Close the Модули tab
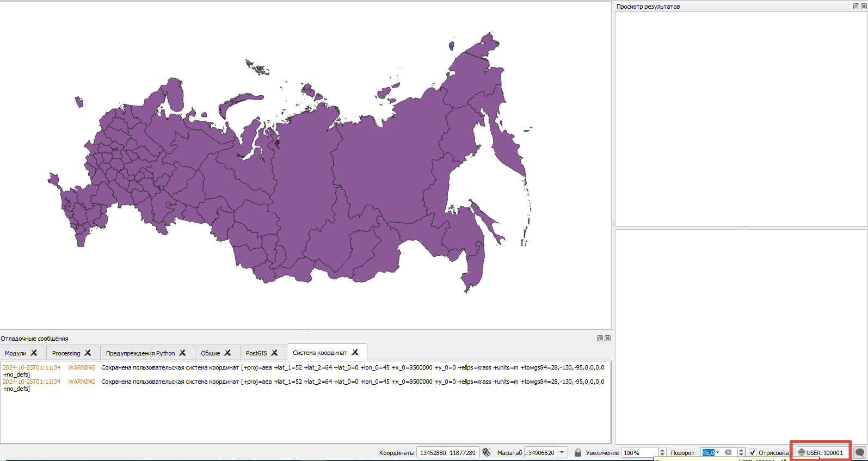This screenshot has width=868, height=461. coord(34,353)
